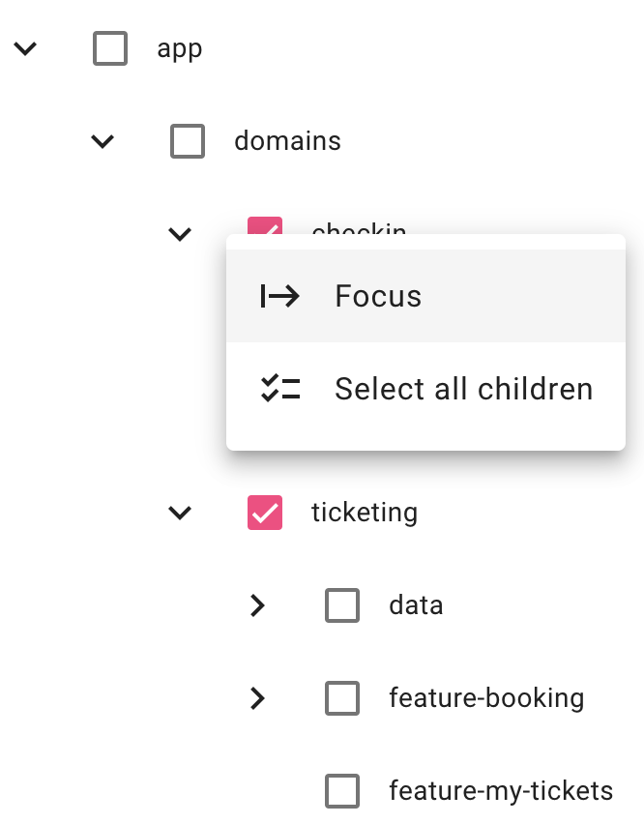Collapse the domains tree node

(x=102, y=141)
